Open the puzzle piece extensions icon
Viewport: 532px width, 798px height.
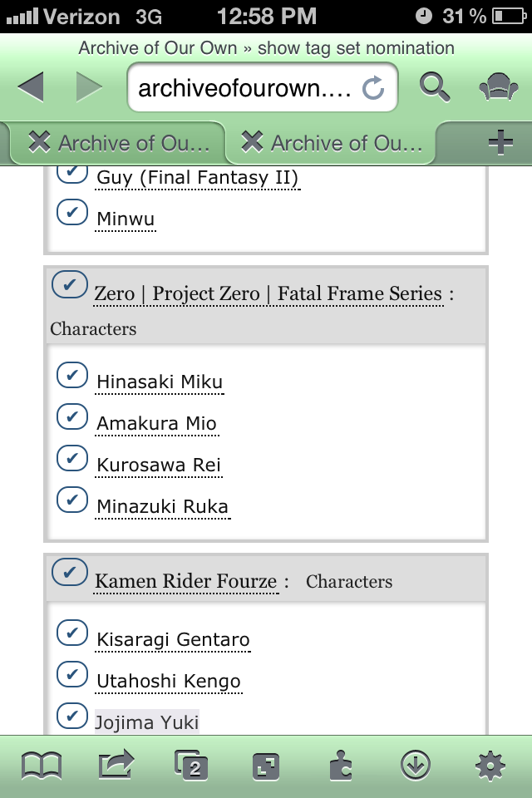tap(340, 765)
